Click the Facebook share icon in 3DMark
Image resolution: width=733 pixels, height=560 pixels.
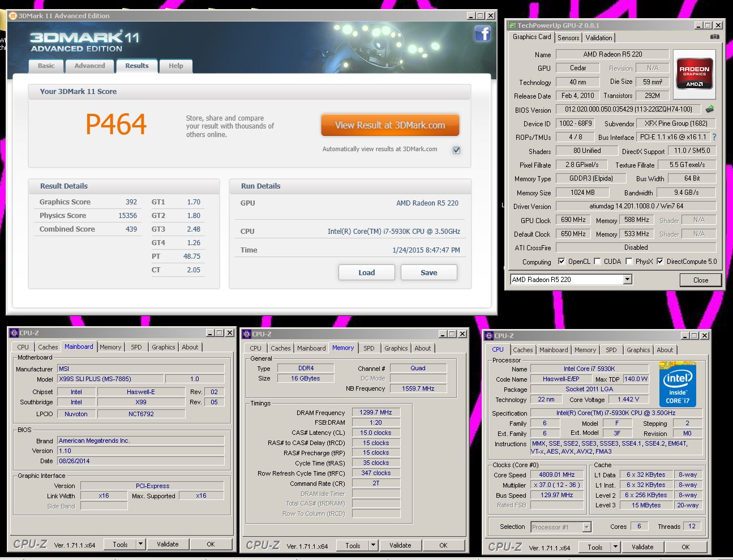pos(482,34)
